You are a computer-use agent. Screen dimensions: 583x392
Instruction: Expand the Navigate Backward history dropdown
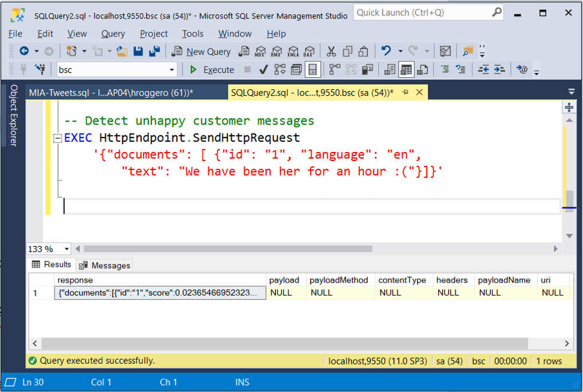(x=37, y=51)
